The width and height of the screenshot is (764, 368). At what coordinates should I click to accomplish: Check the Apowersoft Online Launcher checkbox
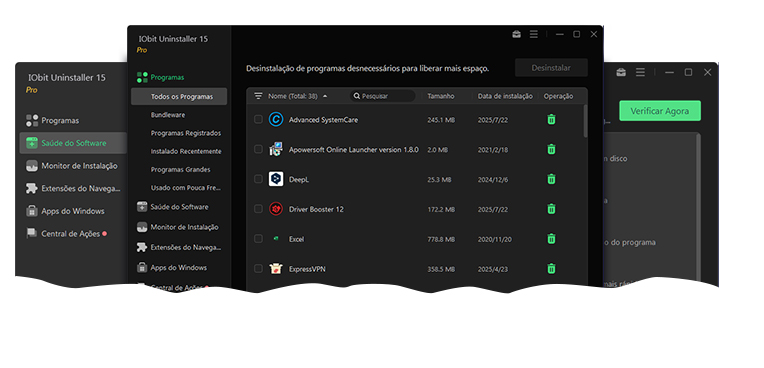(258, 149)
